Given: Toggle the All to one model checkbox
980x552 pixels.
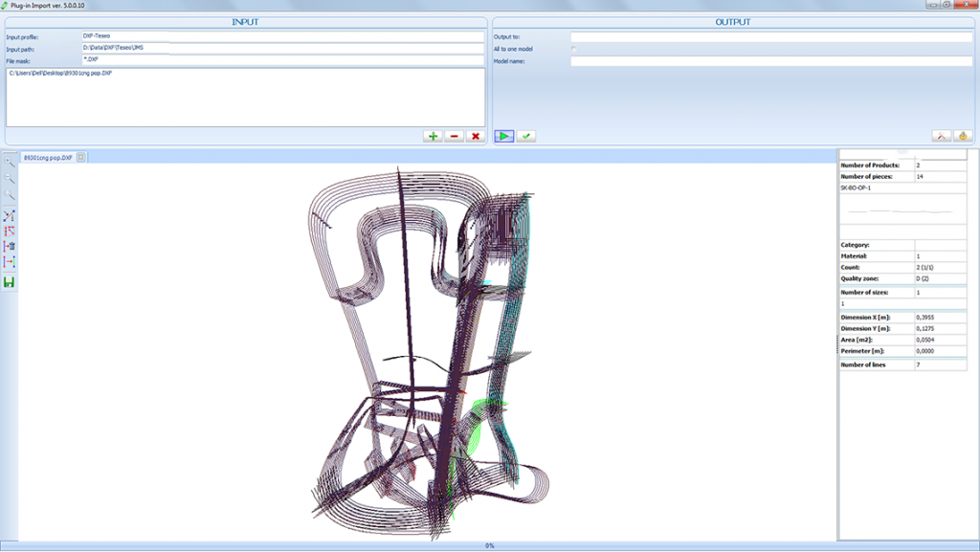Looking at the screenshot, I should pos(573,49).
